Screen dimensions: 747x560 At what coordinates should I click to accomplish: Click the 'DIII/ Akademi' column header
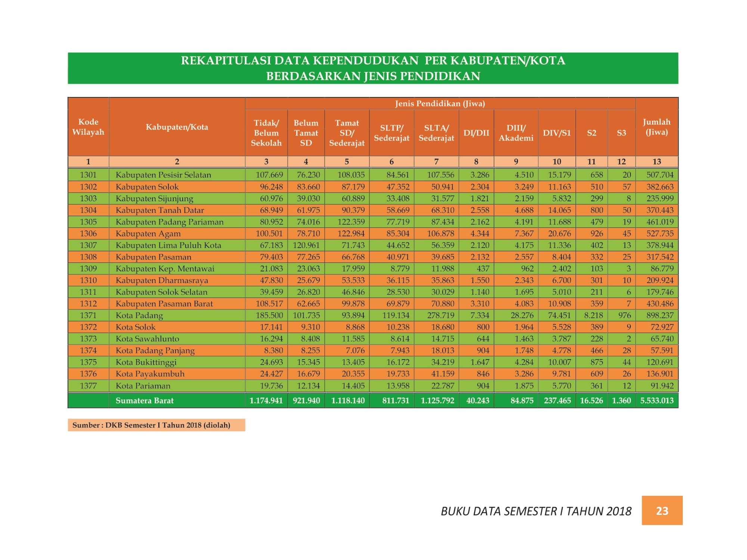tap(516, 133)
